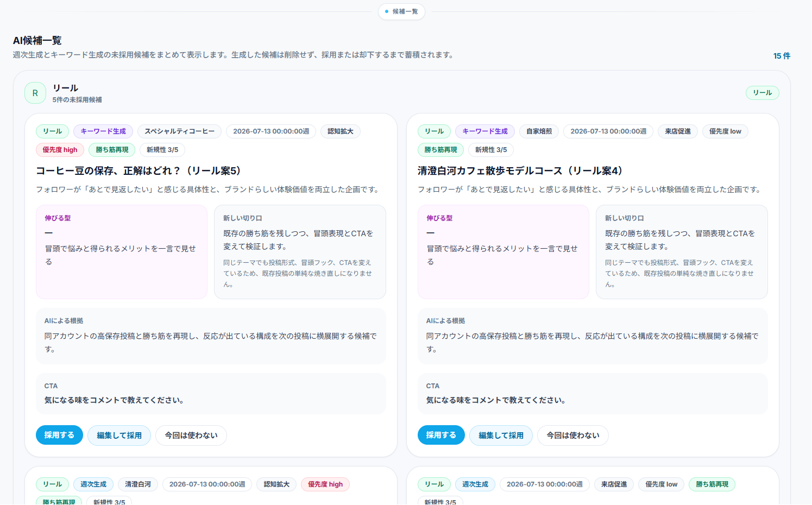The height and width of the screenshot is (505, 812).
Task: Click the 15 件 count text
Action: 782,56
